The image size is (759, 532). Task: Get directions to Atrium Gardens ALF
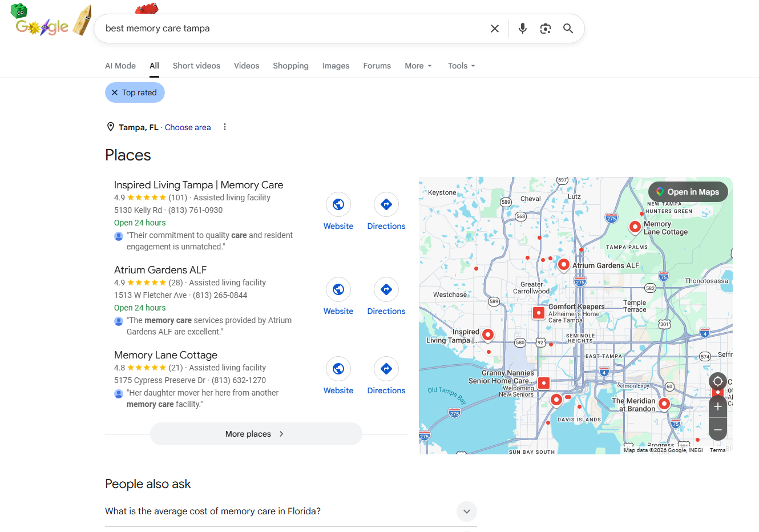click(x=386, y=297)
